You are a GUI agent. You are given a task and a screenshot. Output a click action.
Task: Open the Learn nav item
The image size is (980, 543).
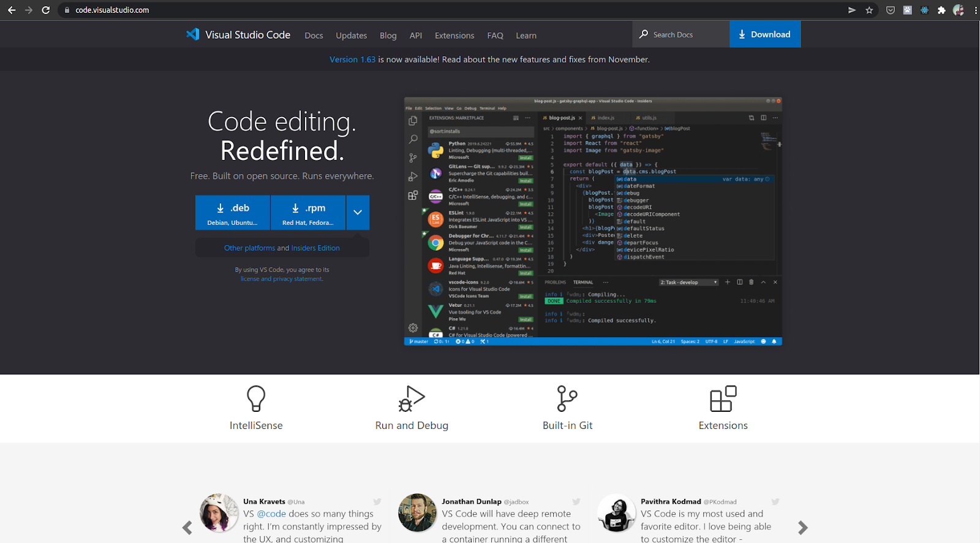(526, 36)
